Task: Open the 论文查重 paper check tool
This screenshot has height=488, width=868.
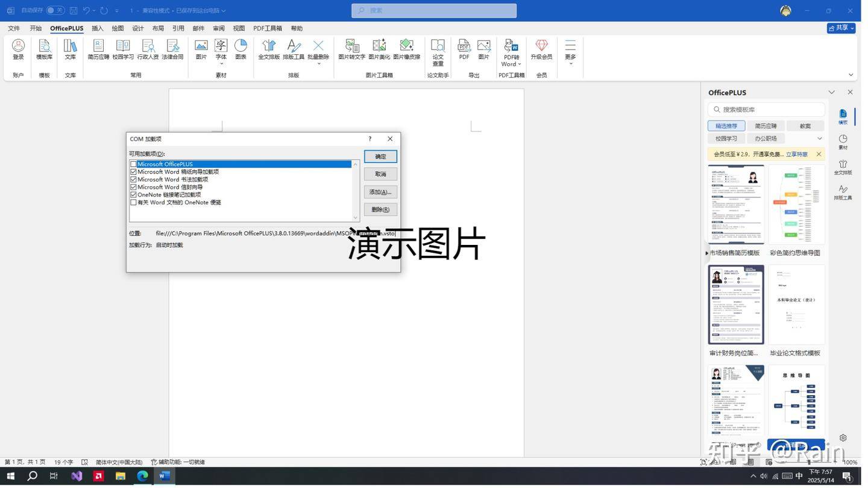Action: tap(438, 51)
